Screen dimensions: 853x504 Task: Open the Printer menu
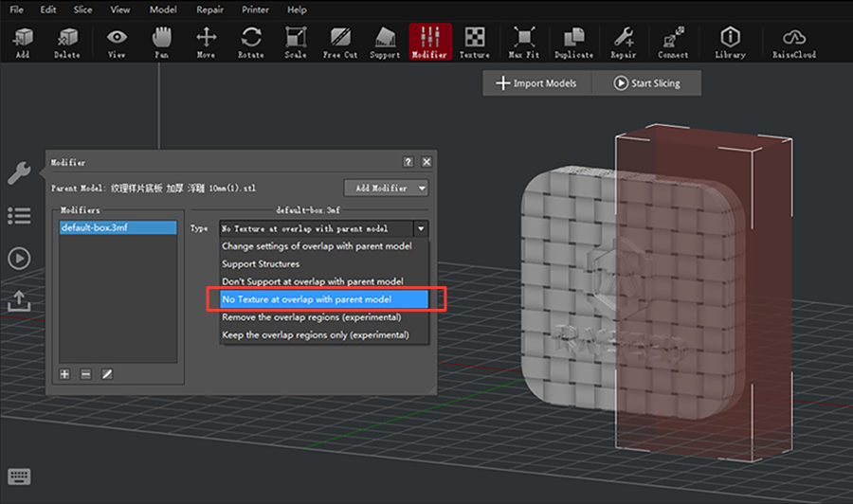point(255,9)
